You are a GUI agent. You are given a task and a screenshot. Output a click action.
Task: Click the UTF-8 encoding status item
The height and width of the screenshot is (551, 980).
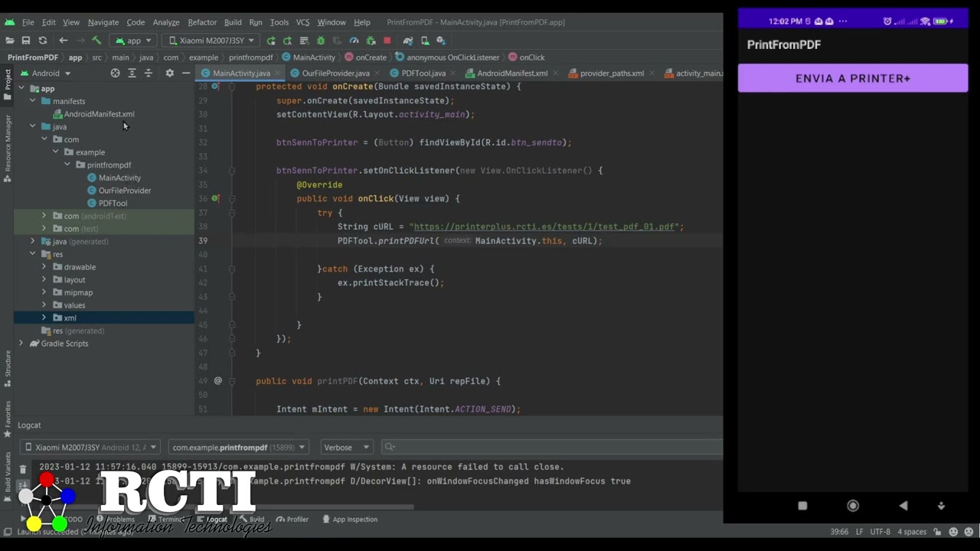(x=880, y=532)
